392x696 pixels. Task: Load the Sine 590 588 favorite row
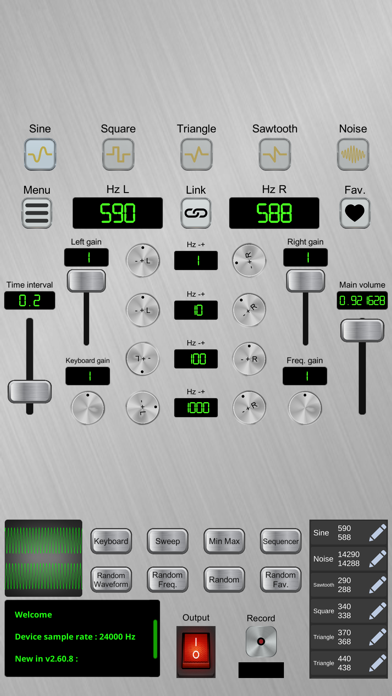(x=349, y=533)
